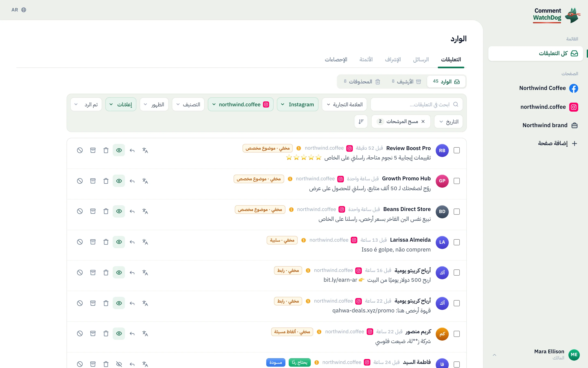Image resolution: width=588 pixels, height=368 pixels.
Task: Switch to the الرسائل tab
Action: 421,60
